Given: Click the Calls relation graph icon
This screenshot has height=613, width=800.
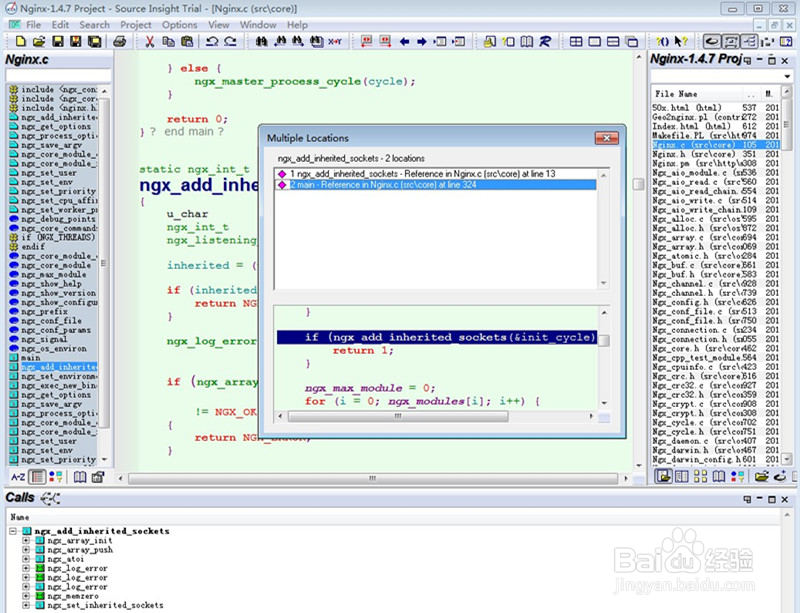Looking at the screenshot, I should click(x=50, y=498).
